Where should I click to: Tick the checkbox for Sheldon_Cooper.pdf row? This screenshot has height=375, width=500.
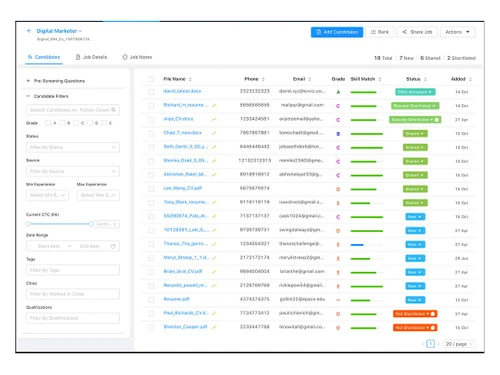pyautogui.click(x=151, y=327)
